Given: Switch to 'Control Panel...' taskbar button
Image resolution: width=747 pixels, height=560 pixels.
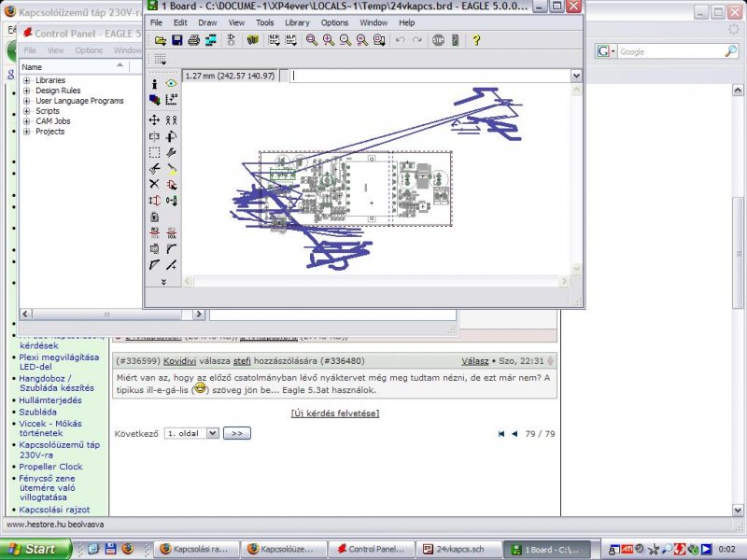Looking at the screenshot, I should coord(372,549).
